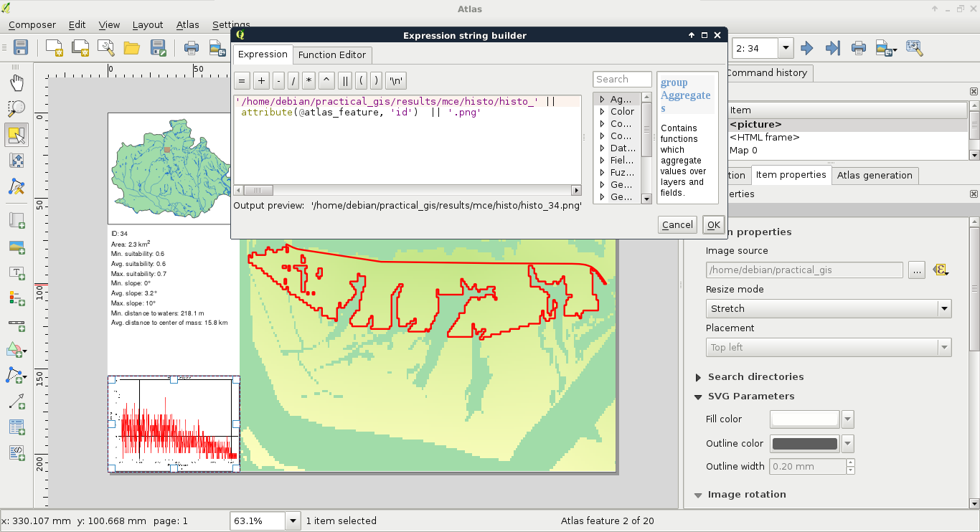Switch to the Function Editor tab
Viewport: 980px width, 532px height.
point(331,54)
